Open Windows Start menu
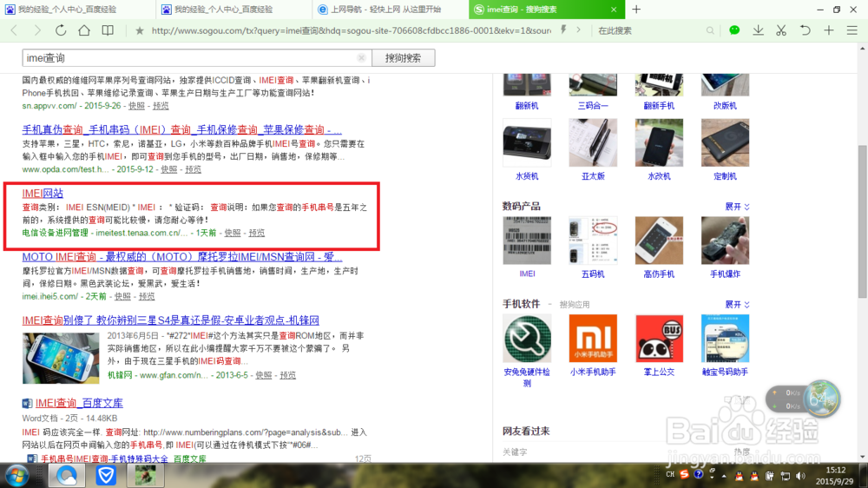This screenshot has height=488, width=868. click(x=16, y=476)
